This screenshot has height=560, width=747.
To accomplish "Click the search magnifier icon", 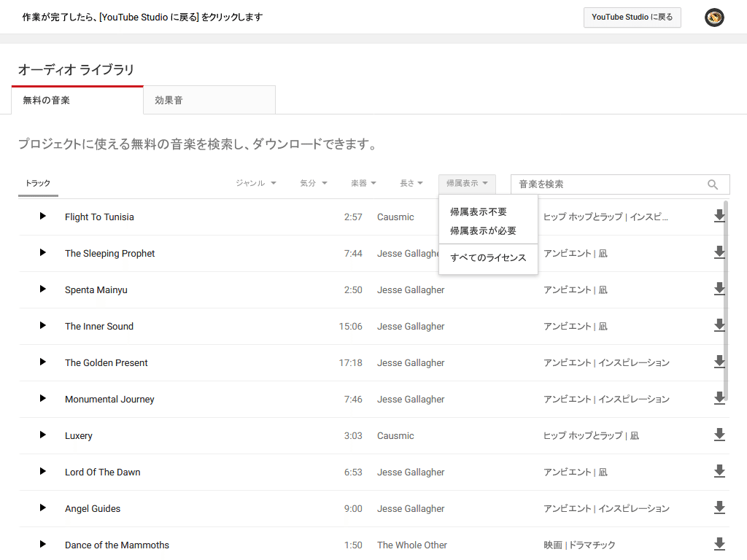I will (713, 184).
